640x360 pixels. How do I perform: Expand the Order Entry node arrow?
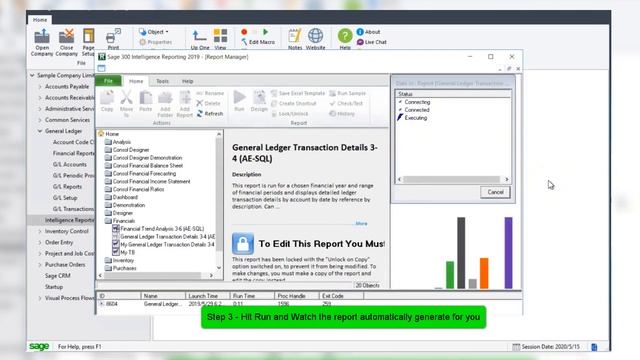[40, 242]
